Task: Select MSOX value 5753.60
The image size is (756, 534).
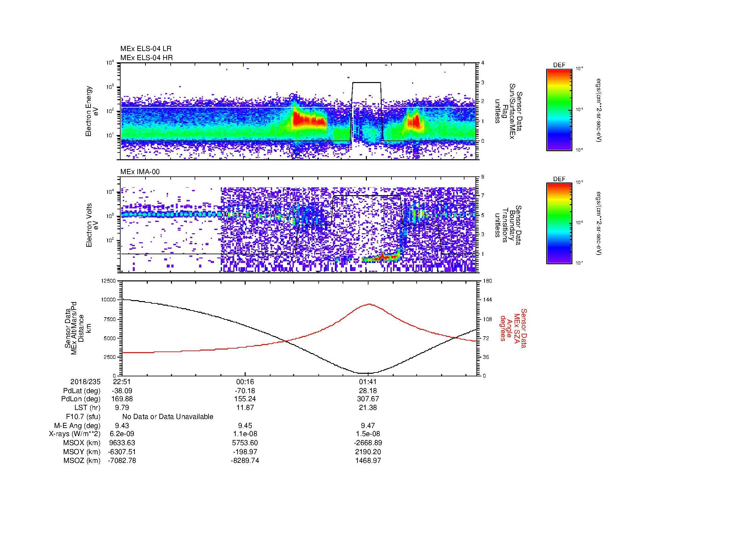Action: click(x=245, y=443)
